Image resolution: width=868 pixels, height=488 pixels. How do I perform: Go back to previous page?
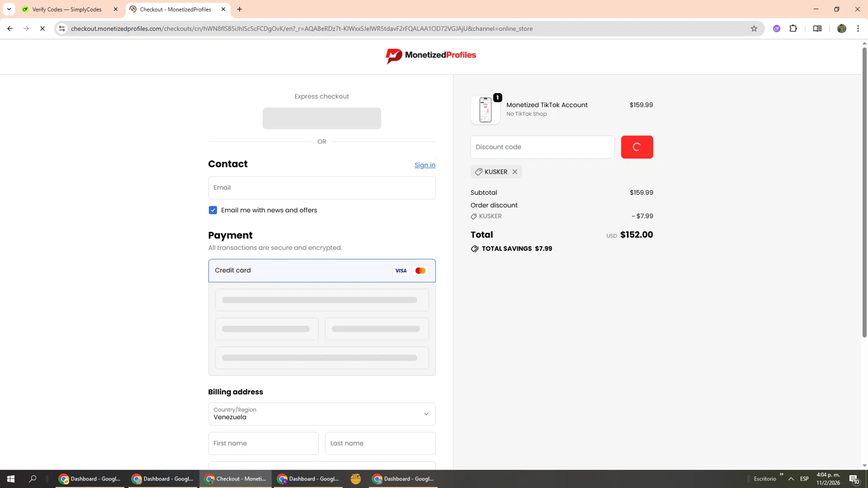point(10,28)
